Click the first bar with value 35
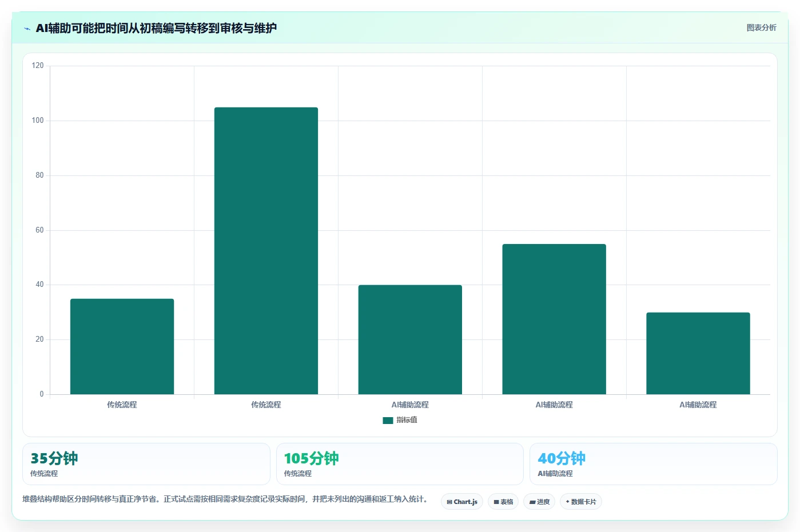 tap(122, 346)
